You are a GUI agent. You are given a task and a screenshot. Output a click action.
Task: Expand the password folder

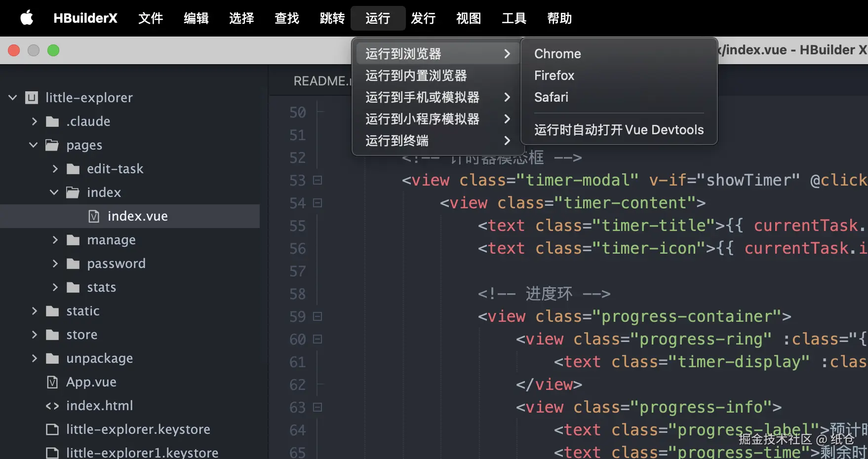pyautogui.click(x=55, y=263)
